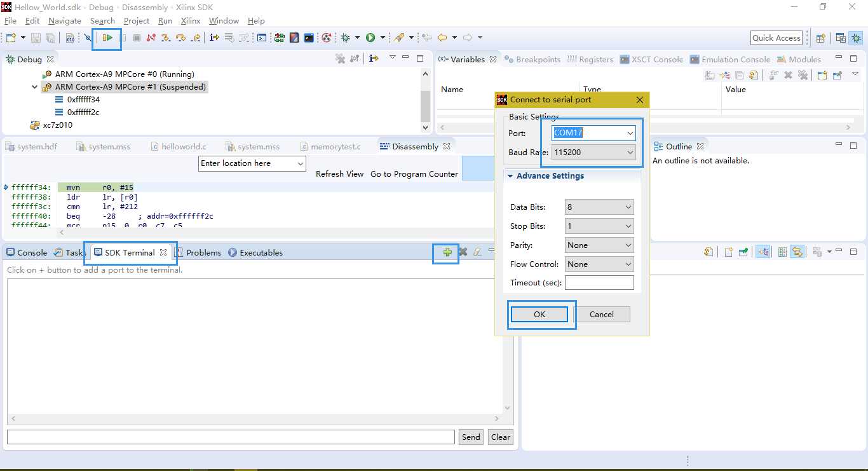Open the Port COM17 combo box
This screenshot has height=471, width=868.
593,133
